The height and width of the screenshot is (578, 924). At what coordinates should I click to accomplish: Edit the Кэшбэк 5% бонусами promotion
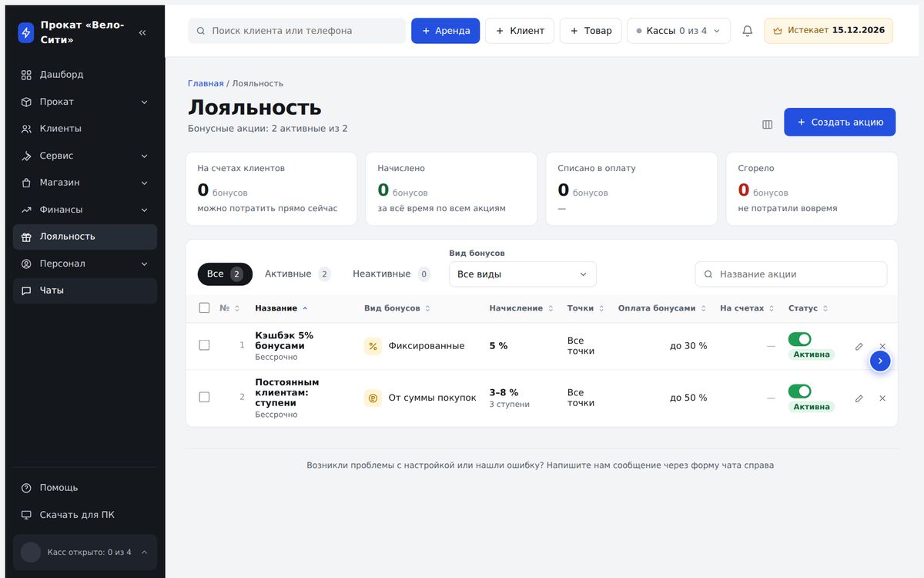[859, 346]
